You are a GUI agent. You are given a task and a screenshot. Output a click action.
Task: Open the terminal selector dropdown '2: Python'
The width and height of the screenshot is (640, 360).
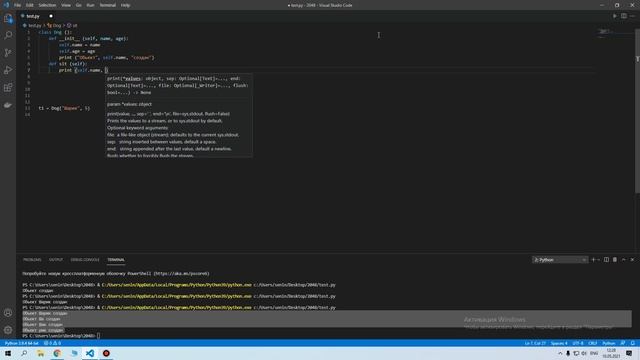pyautogui.click(x=560, y=260)
